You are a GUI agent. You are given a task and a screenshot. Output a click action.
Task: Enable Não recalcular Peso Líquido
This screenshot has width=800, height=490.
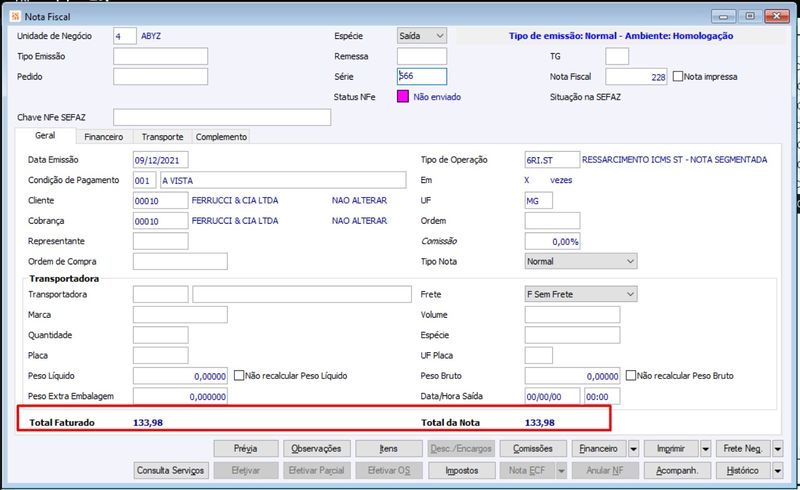click(x=239, y=376)
